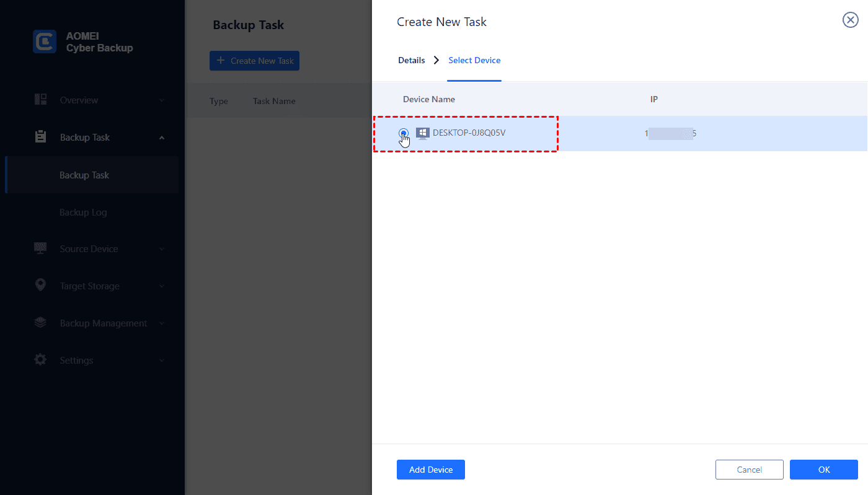The image size is (868, 495).
Task: Click the Windows device icon beside DESKTOP-0J8Q05V
Action: coord(423,133)
